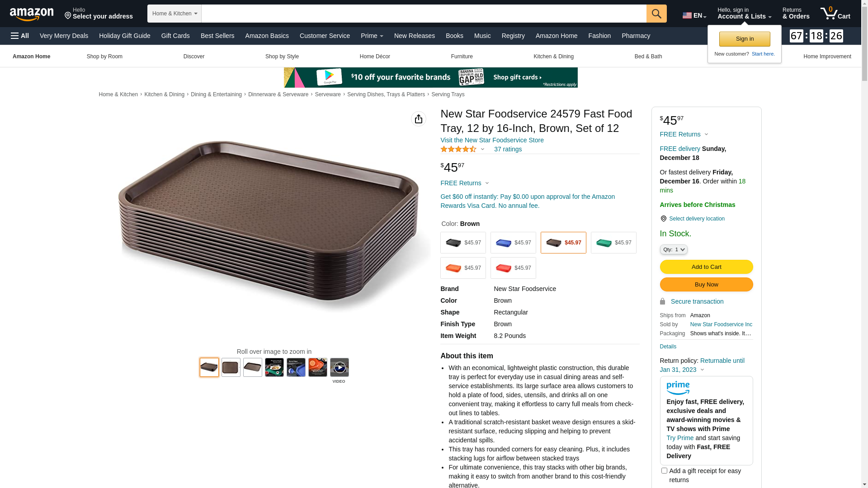This screenshot has width=868, height=488.
Task: Click the delivery location pin icon
Action: [x=663, y=219]
